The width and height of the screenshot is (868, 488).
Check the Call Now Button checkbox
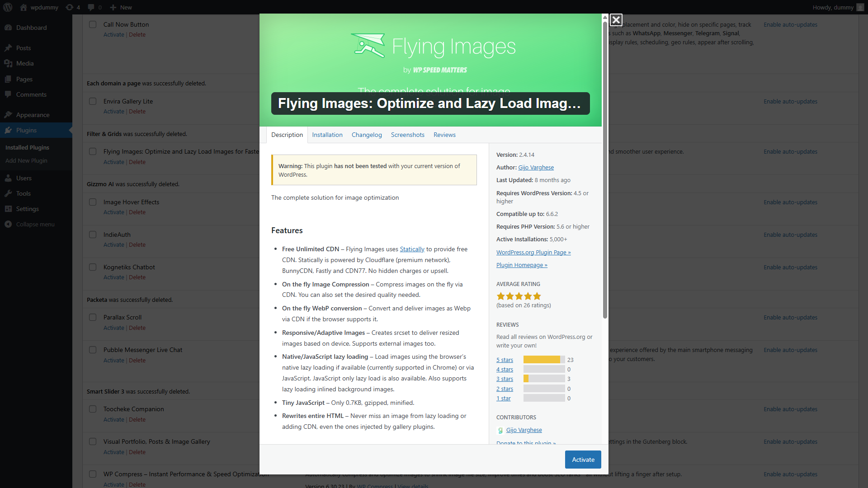(x=93, y=24)
